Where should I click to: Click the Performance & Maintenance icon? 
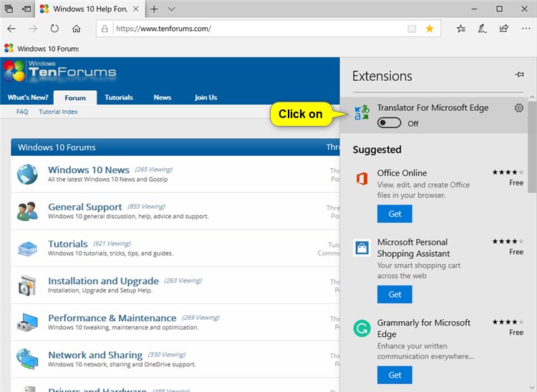(x=27, y=322)
